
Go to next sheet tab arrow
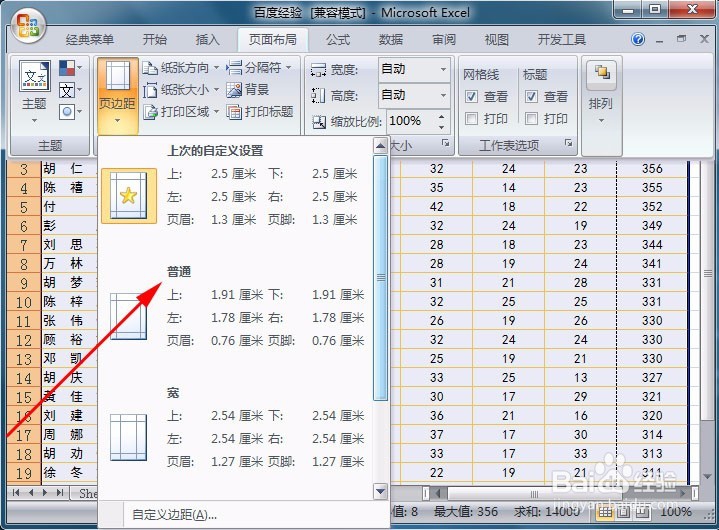pyautogui.click(x=45, y=493)
